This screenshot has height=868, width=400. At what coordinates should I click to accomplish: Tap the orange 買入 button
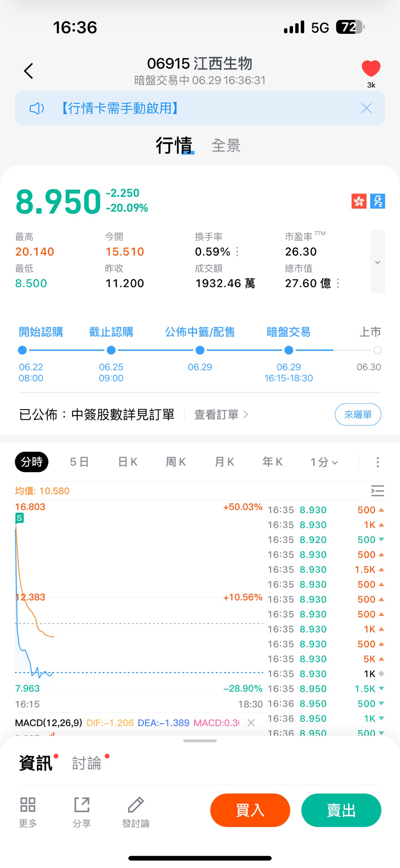250,810
